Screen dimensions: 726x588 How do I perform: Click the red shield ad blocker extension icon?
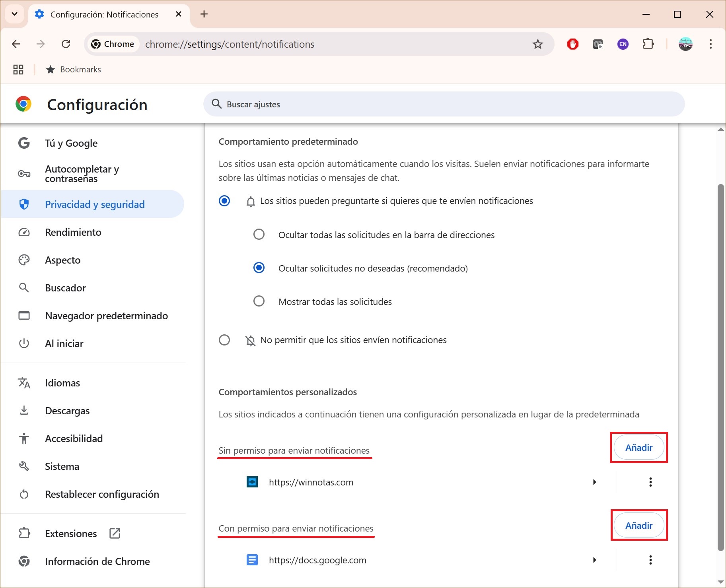click(572, 44)
